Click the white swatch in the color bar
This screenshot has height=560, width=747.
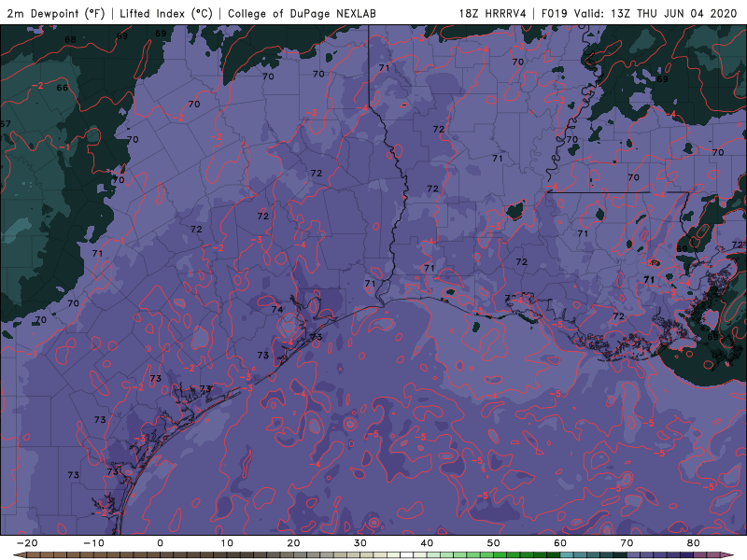(x=407, y=554)
